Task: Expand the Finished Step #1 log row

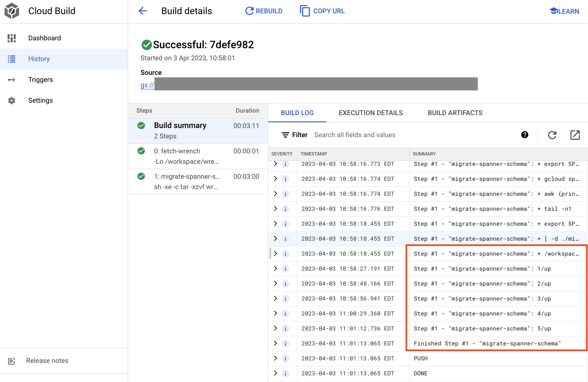Action: (x=275, y=343)
